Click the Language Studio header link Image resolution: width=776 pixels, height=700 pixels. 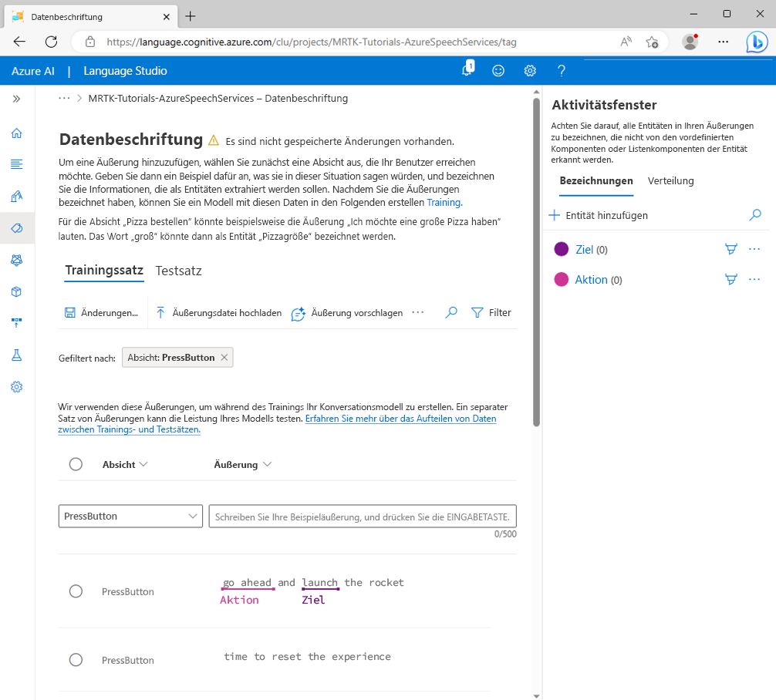click(125, 71)
